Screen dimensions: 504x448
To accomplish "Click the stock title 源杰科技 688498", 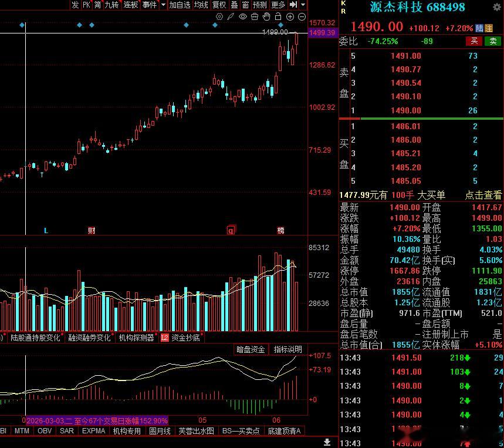I will [x=417, y=7].
